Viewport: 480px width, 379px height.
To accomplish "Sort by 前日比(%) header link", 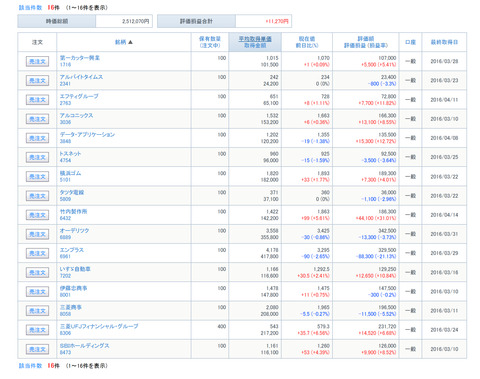I will click(x=307, y=45).
